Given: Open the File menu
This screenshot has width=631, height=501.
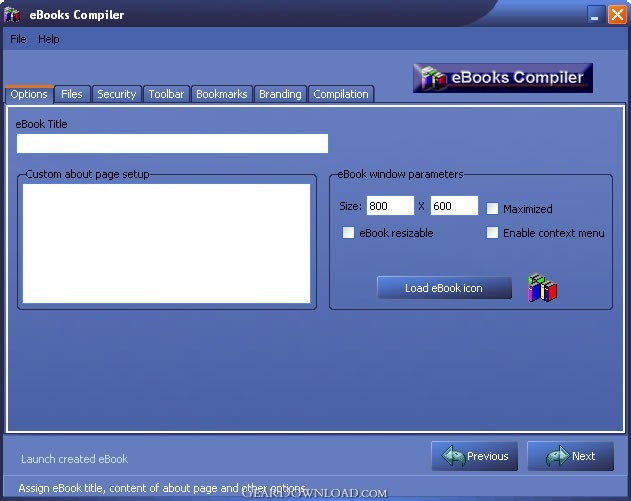Looking at the screenshot, I should pos(18,39).
